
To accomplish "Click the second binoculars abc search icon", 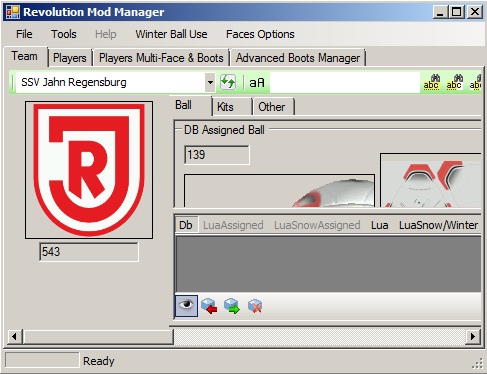I will click(x=454, y=82).
